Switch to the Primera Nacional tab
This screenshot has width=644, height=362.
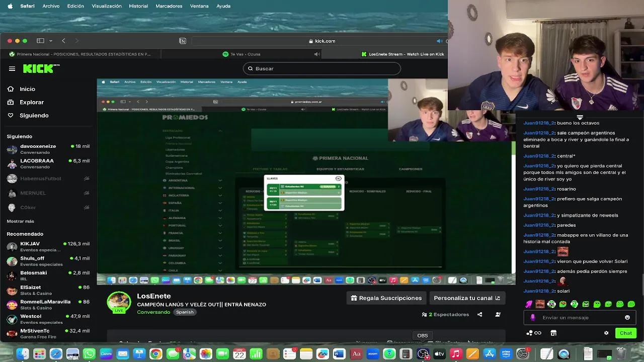click(x=79, y=54)
